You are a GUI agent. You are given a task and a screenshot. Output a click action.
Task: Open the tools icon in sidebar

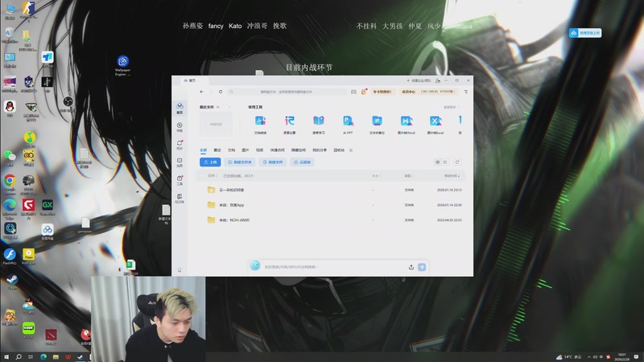[x=180, y=180]
